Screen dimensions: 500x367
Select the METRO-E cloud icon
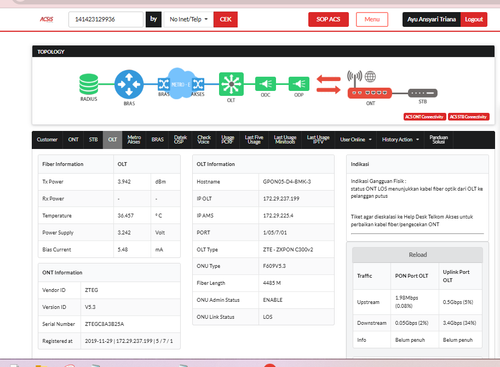tap(180, 83)
